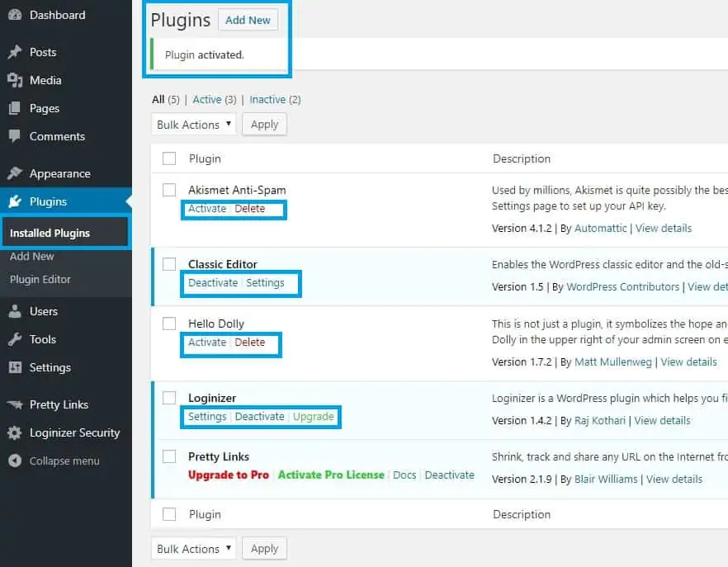Image resolution: width=728 pixels, height=567 pixels.
Task: Open the Tools menu item
Action: click(43, 339)
